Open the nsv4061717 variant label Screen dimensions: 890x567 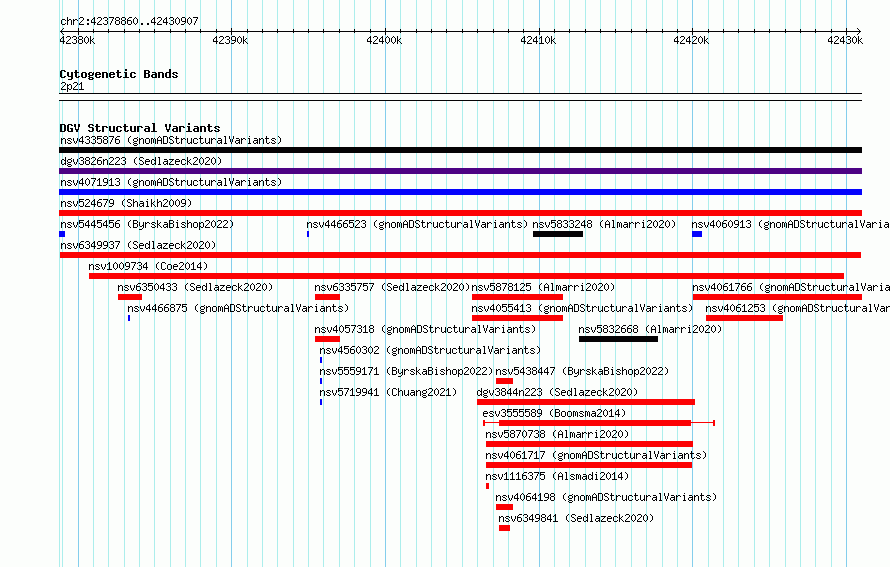pyautogui.click(x=596, y=455)
